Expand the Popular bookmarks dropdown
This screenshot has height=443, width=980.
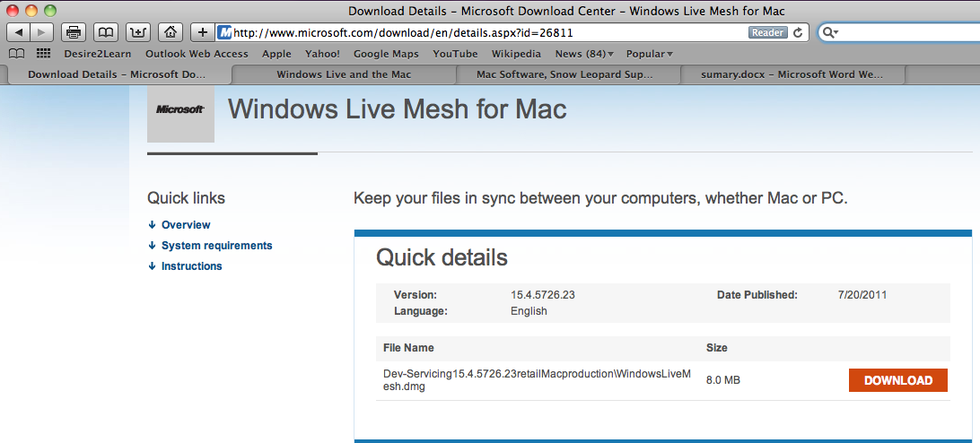649,54
